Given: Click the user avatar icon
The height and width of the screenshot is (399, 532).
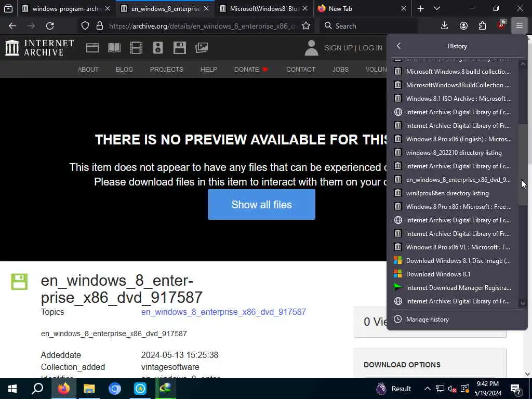Looking at the screenshot, I should [x=311, y=48].
